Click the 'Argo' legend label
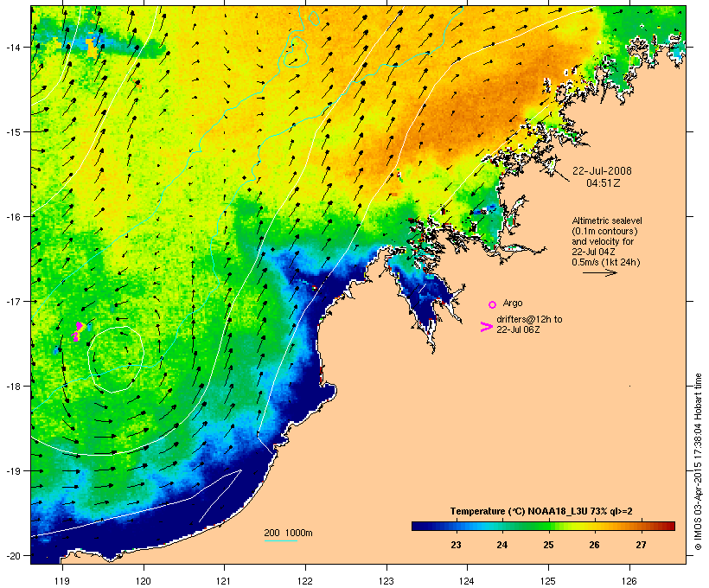The width and height of the screenshot is (709, 588). tap(513, 303)
